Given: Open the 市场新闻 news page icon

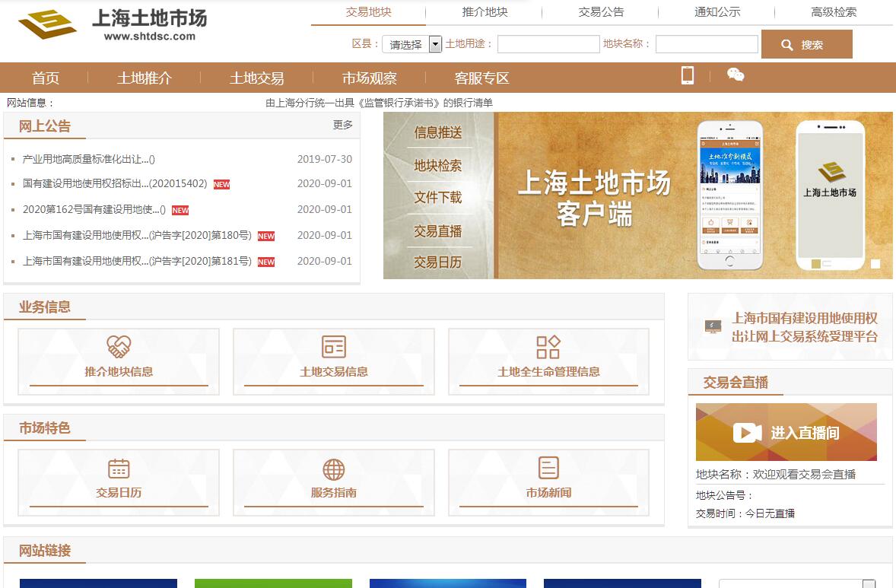Looking at the screenshot, I should click(548, 468).
